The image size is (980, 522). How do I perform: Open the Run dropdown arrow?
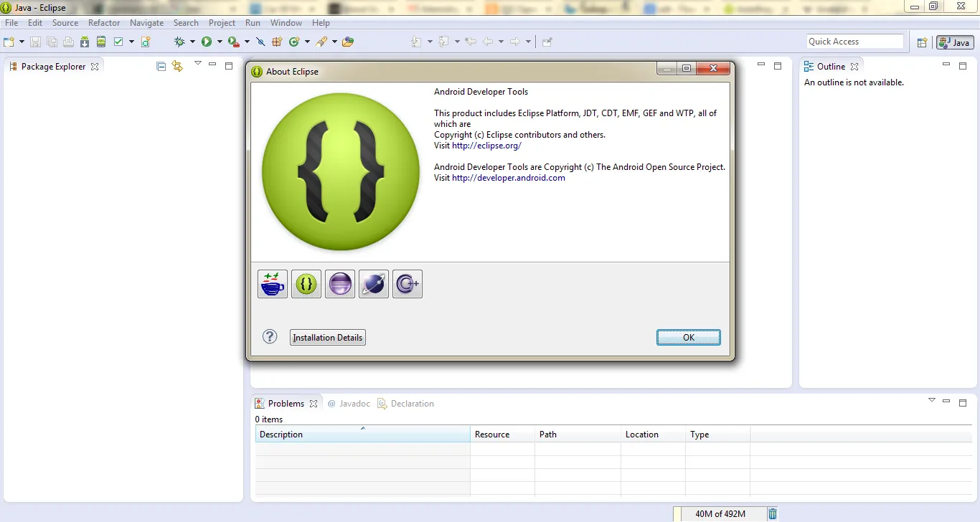point(220,42)
